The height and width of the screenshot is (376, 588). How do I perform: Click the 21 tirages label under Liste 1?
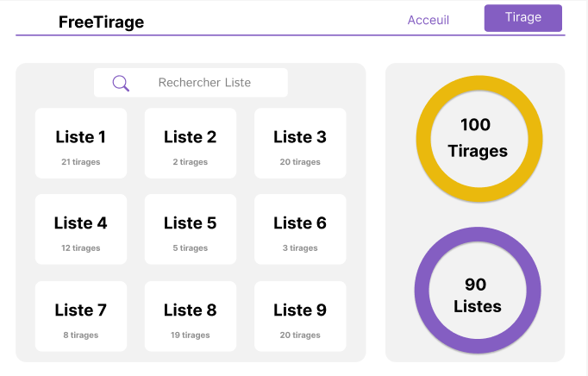coord(81,162)
